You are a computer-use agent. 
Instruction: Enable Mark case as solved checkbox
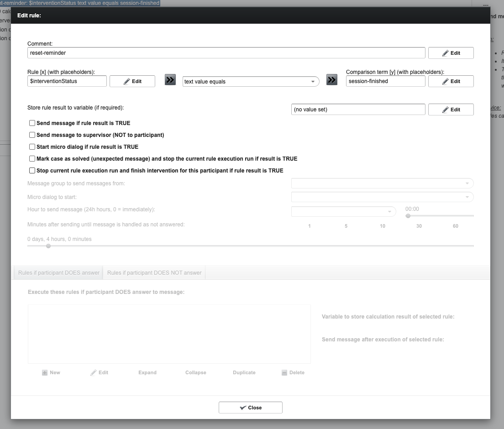click(32, 159)
